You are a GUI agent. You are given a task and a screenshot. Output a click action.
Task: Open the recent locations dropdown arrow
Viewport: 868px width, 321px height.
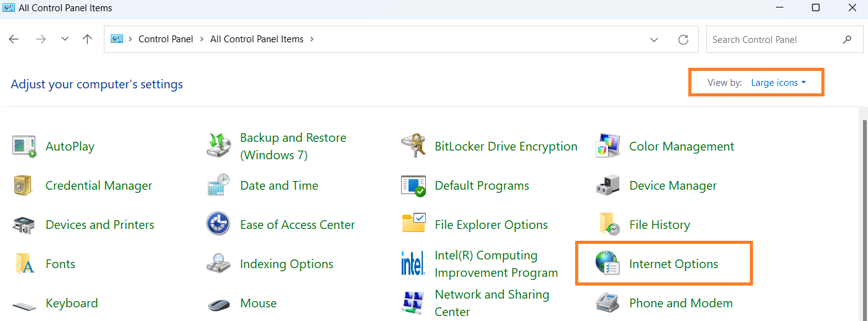[65, 39]
